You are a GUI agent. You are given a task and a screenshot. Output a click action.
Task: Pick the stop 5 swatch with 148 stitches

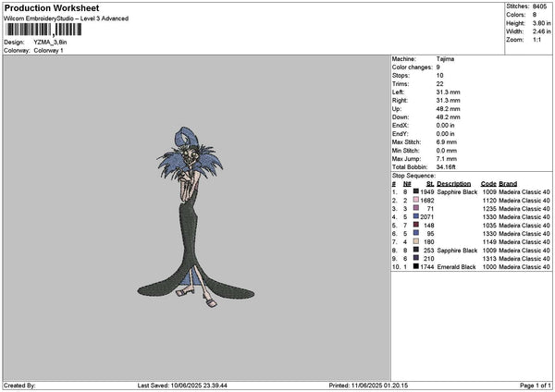416,225
